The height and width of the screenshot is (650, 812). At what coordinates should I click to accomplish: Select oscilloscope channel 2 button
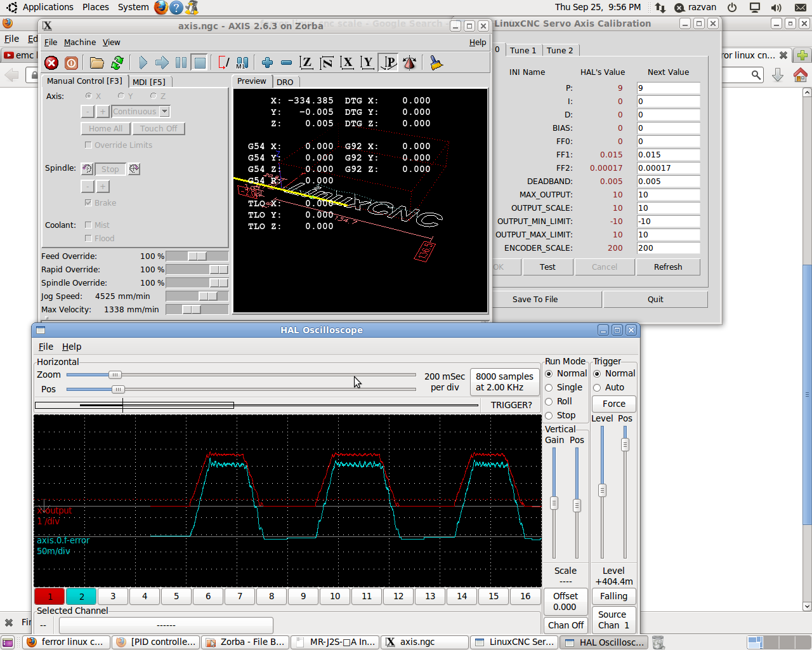(x=82, y=596)
